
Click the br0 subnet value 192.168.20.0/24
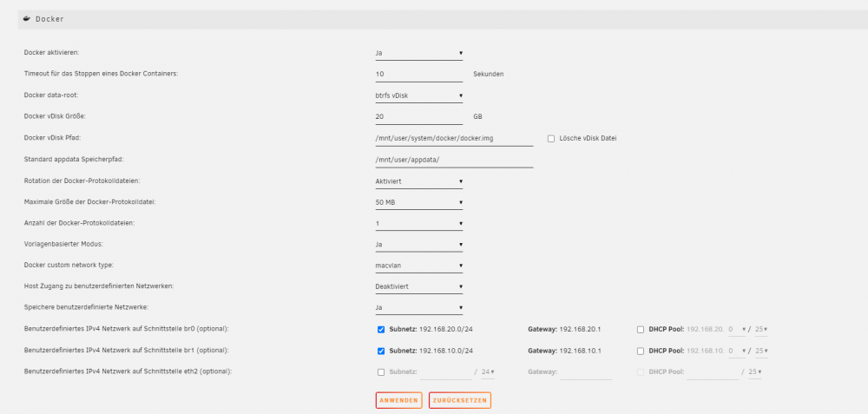(445, 329)
